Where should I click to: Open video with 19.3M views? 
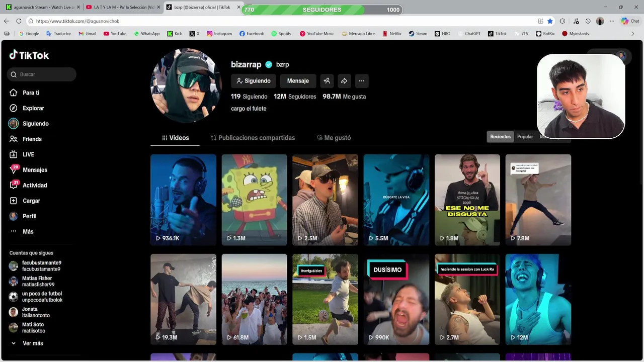[x=183, y=299]
